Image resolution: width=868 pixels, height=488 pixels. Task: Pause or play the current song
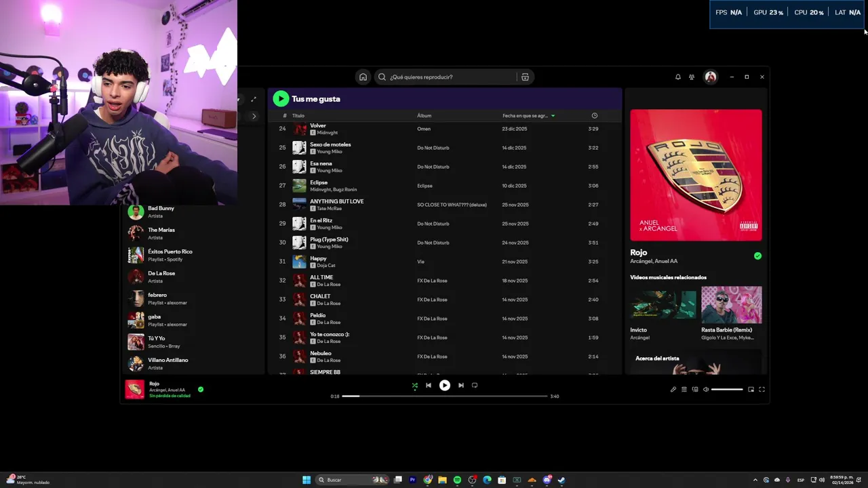(445, 385)
